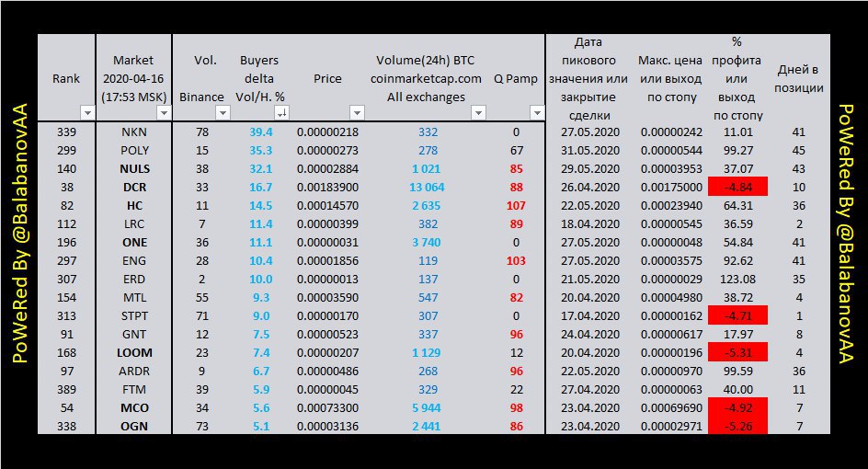Viewport: 868px width, 469px height.
Task: Select the Buyers delta value 5.1
Action: [261, 427]
